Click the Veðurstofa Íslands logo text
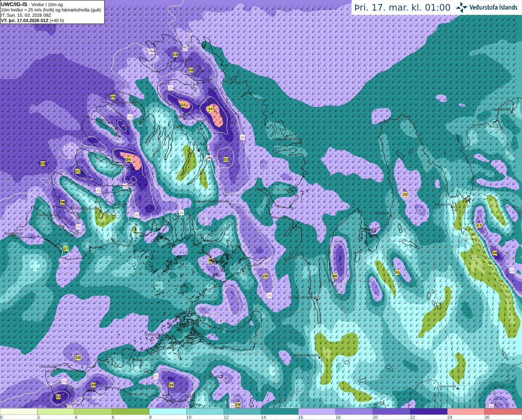The image size is (522, 420). [x=494, y=7]
